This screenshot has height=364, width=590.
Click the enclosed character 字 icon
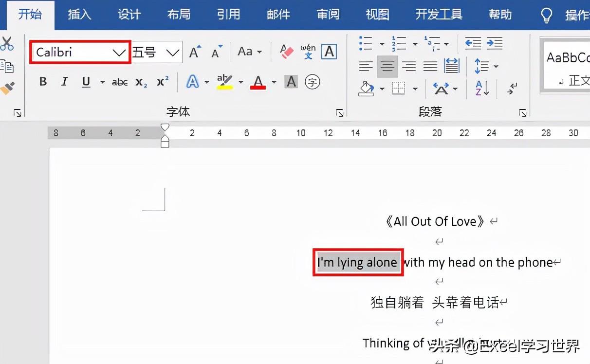[312, 82]
